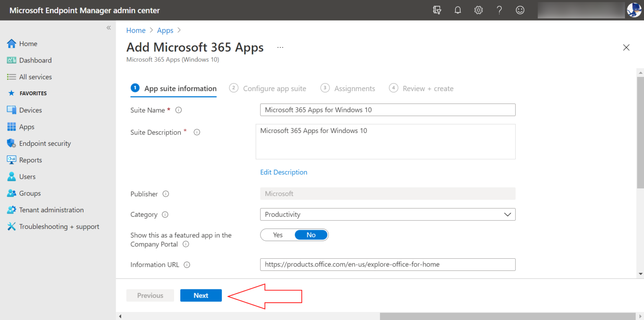Open the notifications bell icon
The width and height of the screenshot is (644, 320).
coord(457,10)
